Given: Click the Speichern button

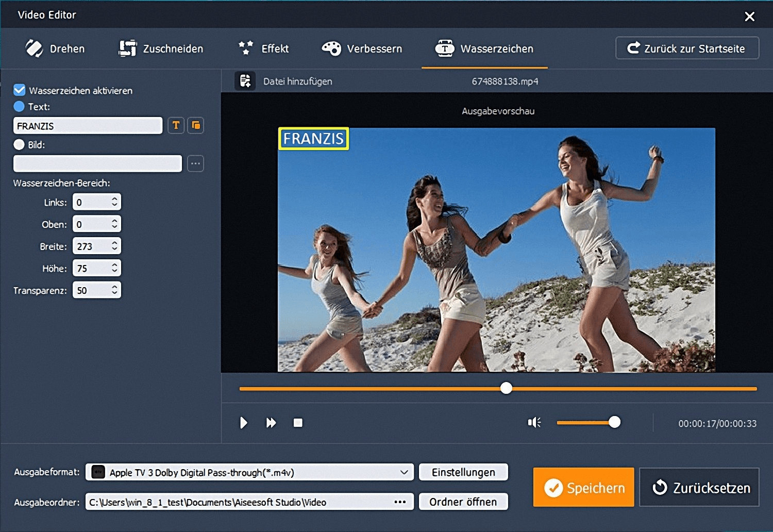Looking at the screenshot, I should pyautogui.click(x=583, y=487).
